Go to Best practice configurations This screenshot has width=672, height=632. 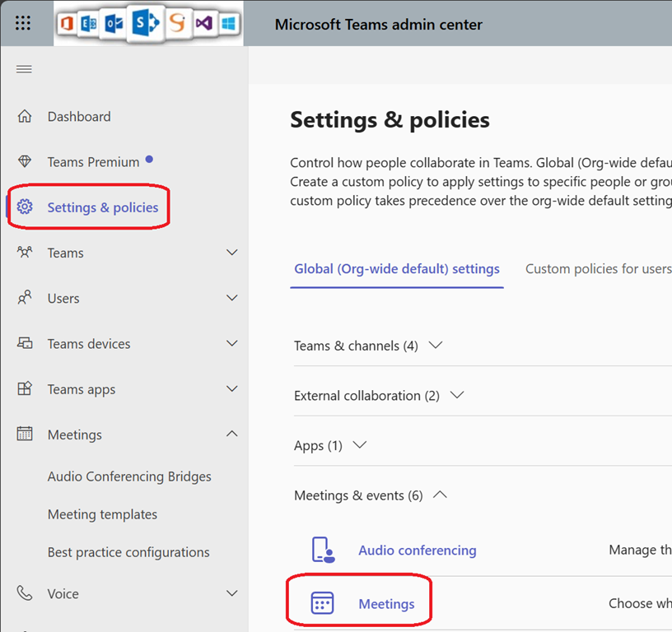pos(128,552)
